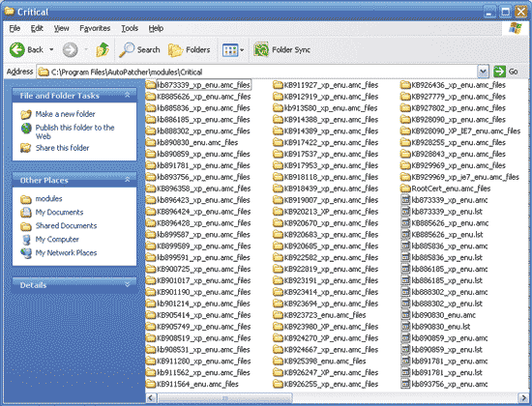
Task: Open the Help menu
Action: point(156,28)
